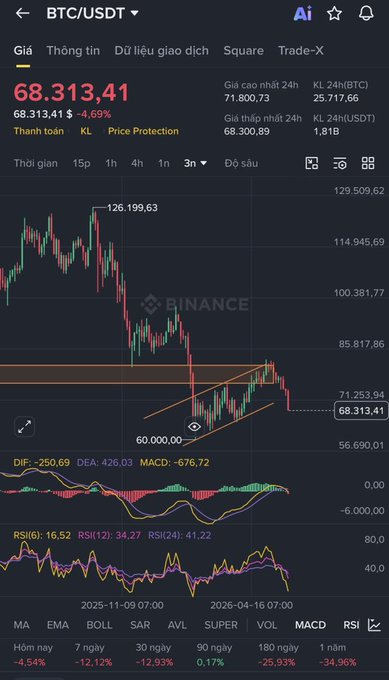The width and height of the screenshot is (389, 680).
Task: Set a price alert with bell icon
Action: click(x=366, y=13)
